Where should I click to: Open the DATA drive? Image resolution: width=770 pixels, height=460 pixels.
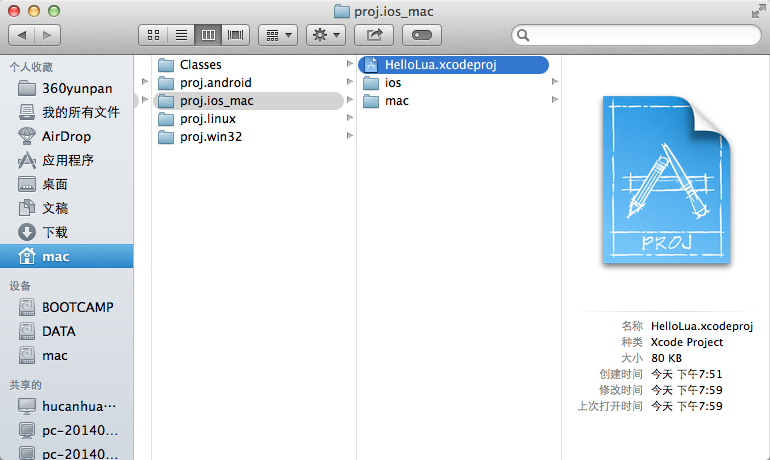[67, 331]
